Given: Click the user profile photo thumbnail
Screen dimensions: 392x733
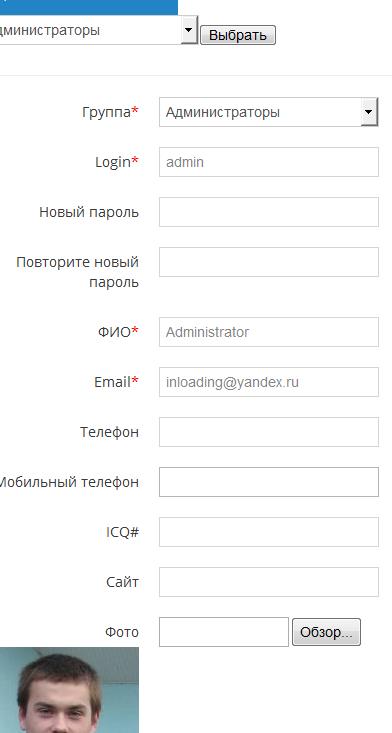Looking at the screenshot, I should [69, 690].
